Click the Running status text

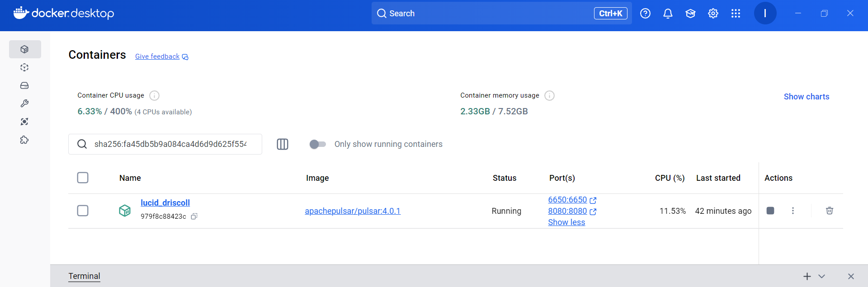coord(506,211)
